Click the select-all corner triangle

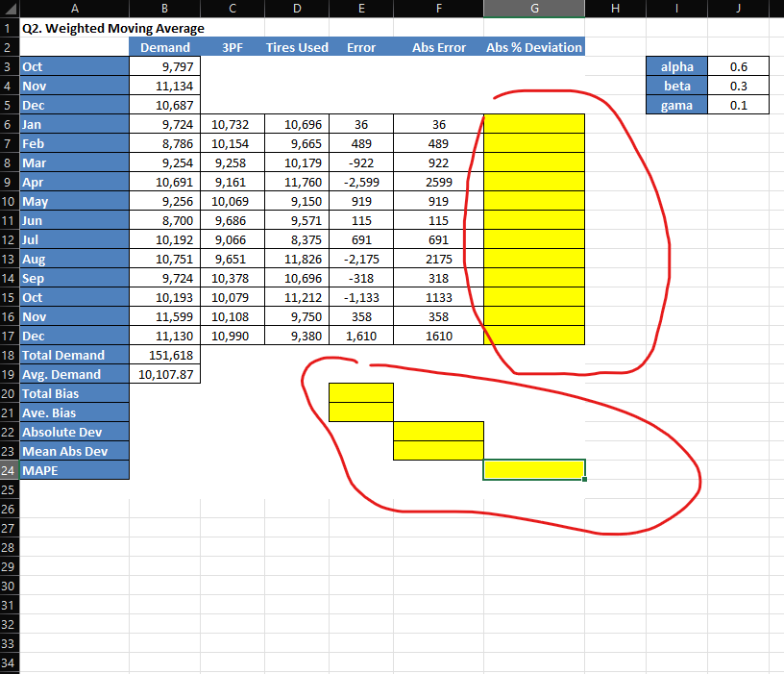pos(10,9)
